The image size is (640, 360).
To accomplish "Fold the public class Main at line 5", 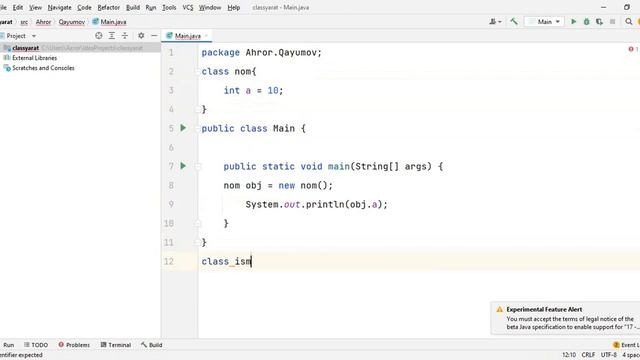I will coord(198,129).
